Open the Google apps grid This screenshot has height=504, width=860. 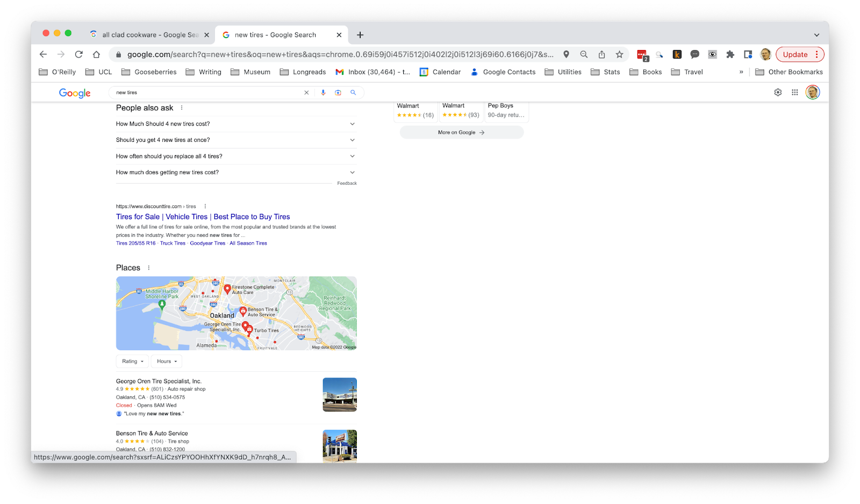coord(794,92)
